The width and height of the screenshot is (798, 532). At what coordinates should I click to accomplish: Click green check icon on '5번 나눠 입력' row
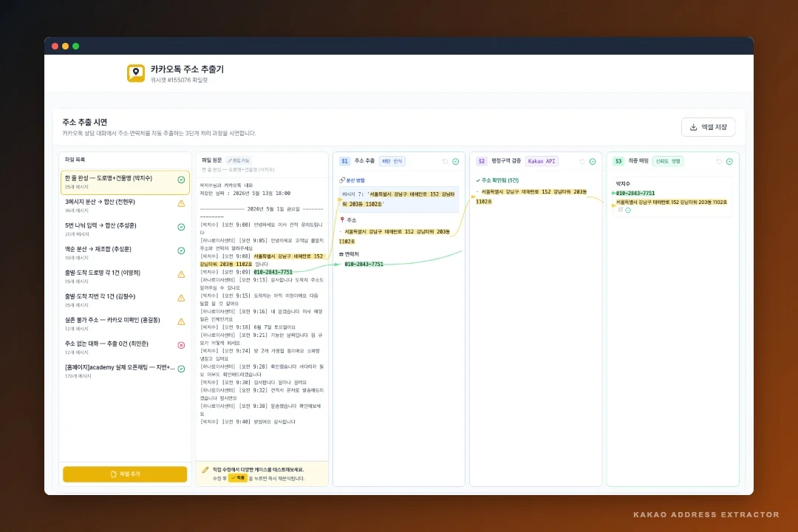click(x=181, y=227)
